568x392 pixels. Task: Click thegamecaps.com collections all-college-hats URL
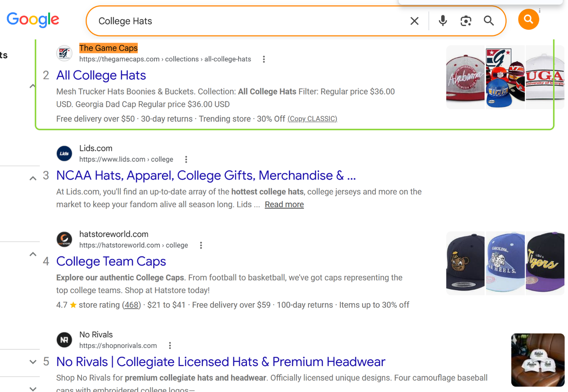coord(165,59)
